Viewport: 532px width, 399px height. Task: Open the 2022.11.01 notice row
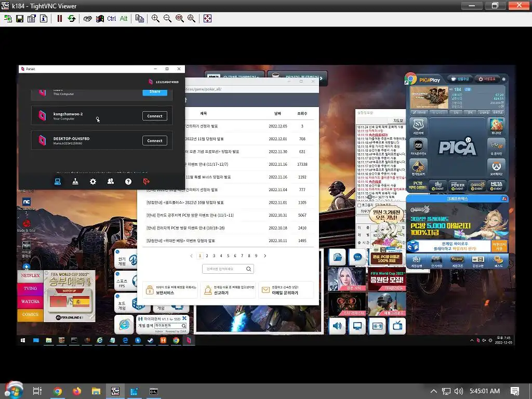(228, 203)
